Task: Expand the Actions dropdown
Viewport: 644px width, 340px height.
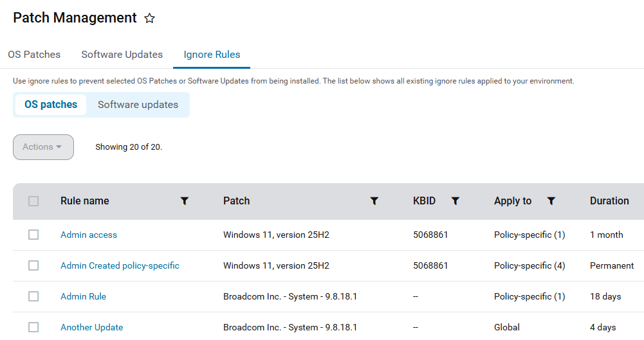Action: [43, 147]
